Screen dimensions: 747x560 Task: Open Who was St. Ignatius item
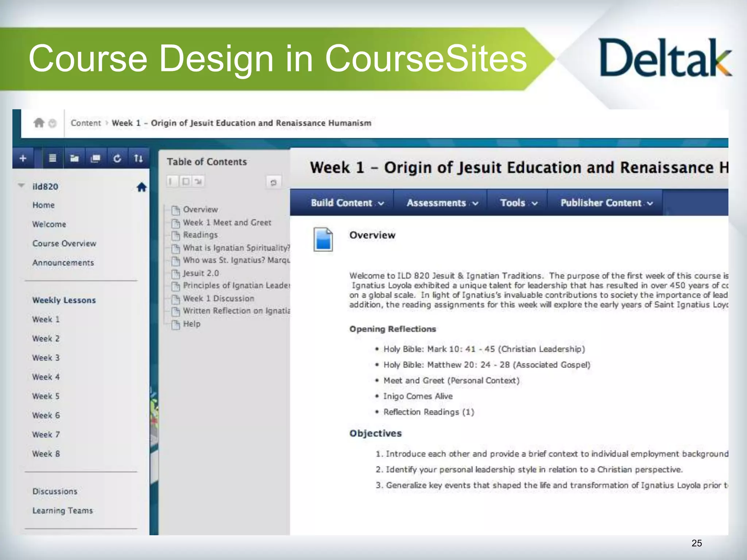(236, 260)
